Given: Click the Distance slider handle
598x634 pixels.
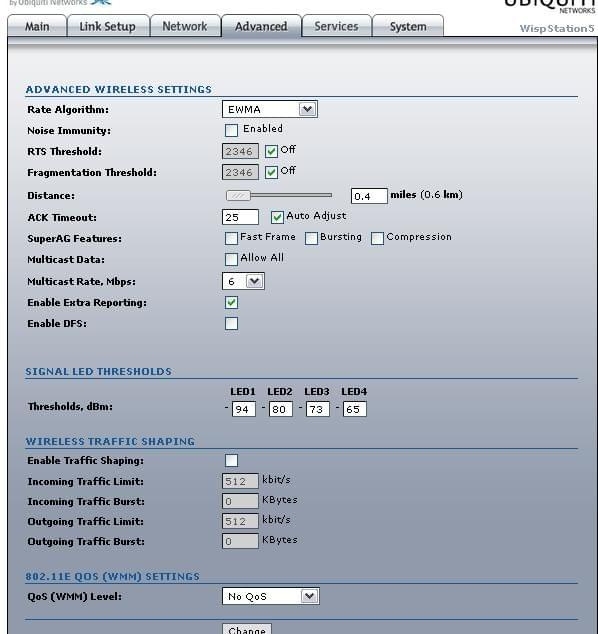Looking at the screenshot, I should click(238, 196).
